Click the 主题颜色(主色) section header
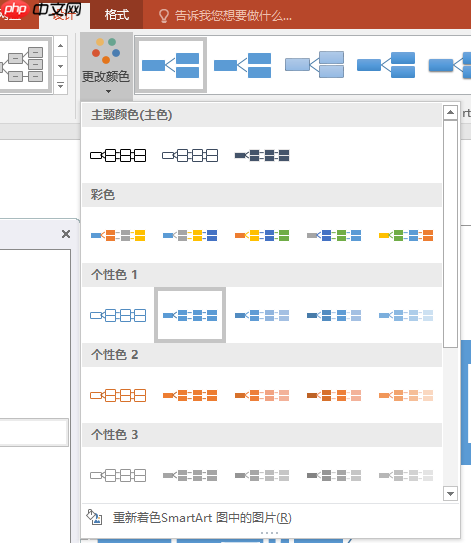Image resolution: width=471 pixels, height=543 pixels. [x=262, y=115]
